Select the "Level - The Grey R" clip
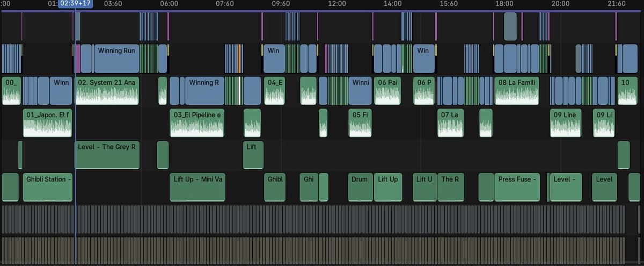Screen dimensions: 644x266 point(107,155)
